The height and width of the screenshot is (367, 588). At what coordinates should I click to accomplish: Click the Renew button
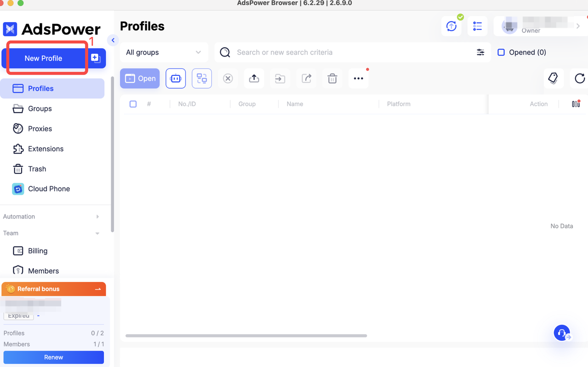tap(54, 357)
